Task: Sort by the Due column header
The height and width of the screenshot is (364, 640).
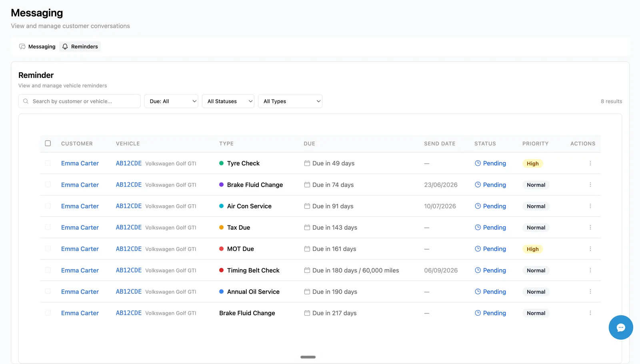Action: 309,144
